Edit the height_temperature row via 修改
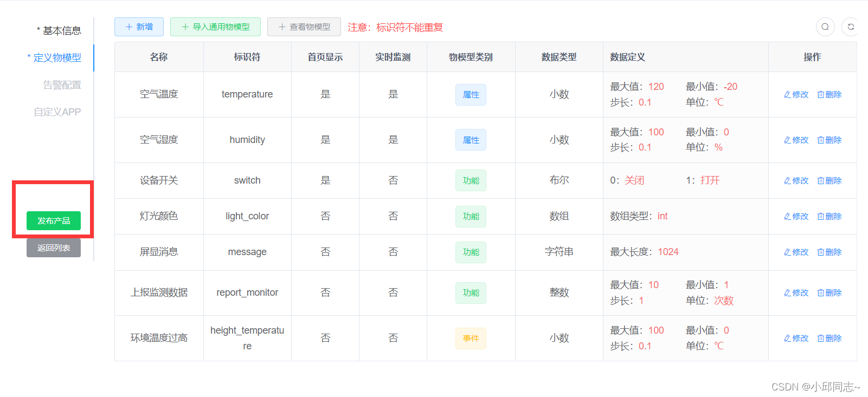Screen dimensions: 868x397 [796, 338]
